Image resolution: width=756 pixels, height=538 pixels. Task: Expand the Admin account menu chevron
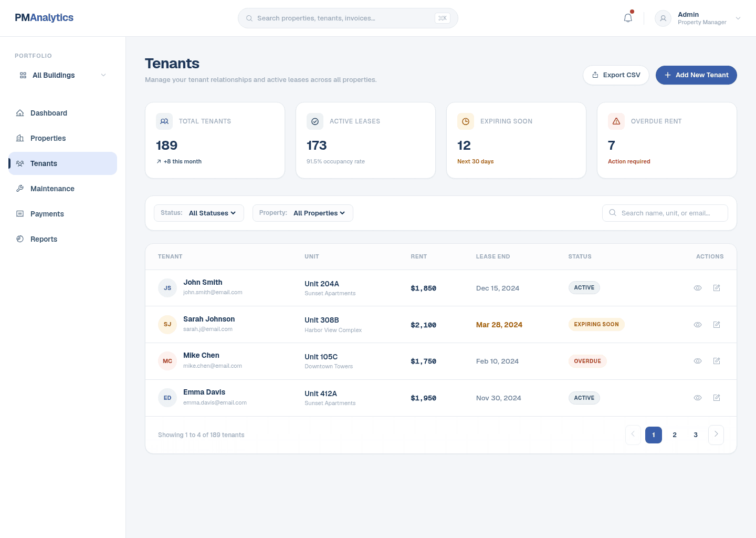coord(738,18)
